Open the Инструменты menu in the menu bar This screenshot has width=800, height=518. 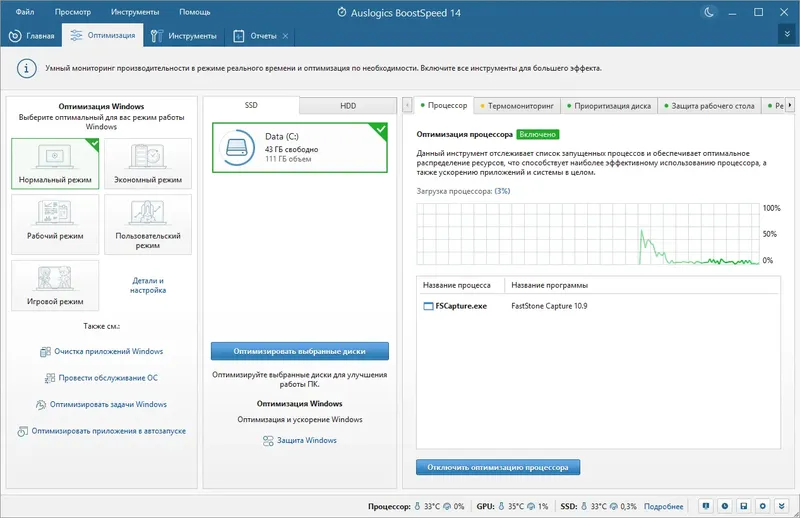pyautogui.click(x=135, y=12)
